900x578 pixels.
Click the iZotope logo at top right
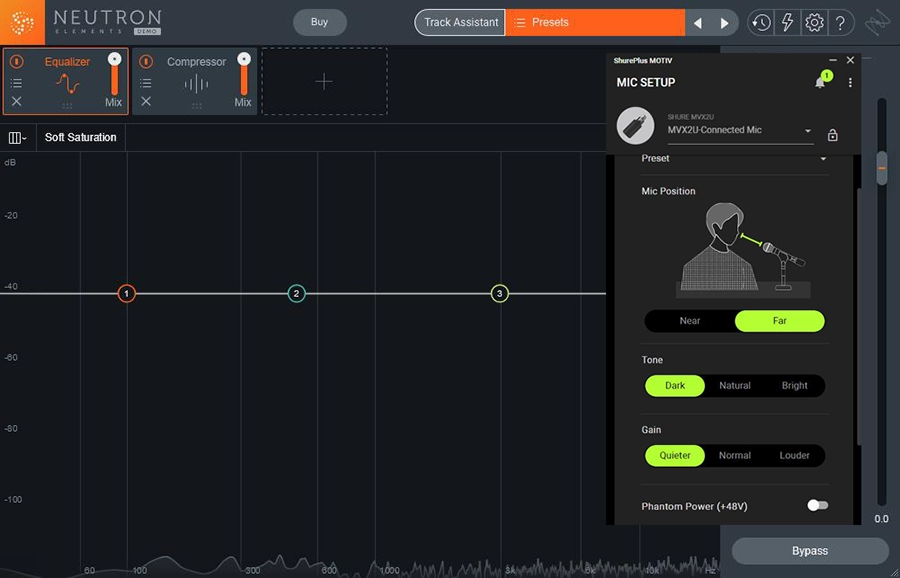coord(878,23)
